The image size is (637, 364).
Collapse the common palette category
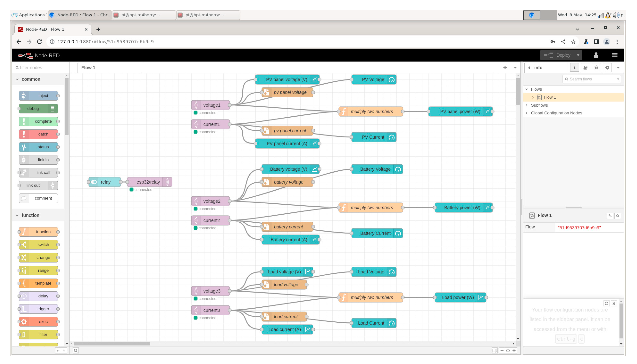coord(31,79)
